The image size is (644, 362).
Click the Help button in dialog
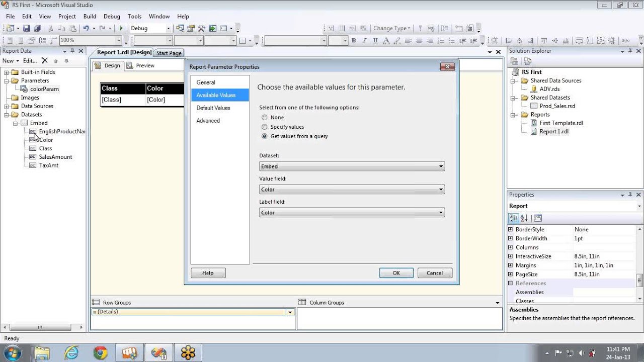tap(208, 273)
